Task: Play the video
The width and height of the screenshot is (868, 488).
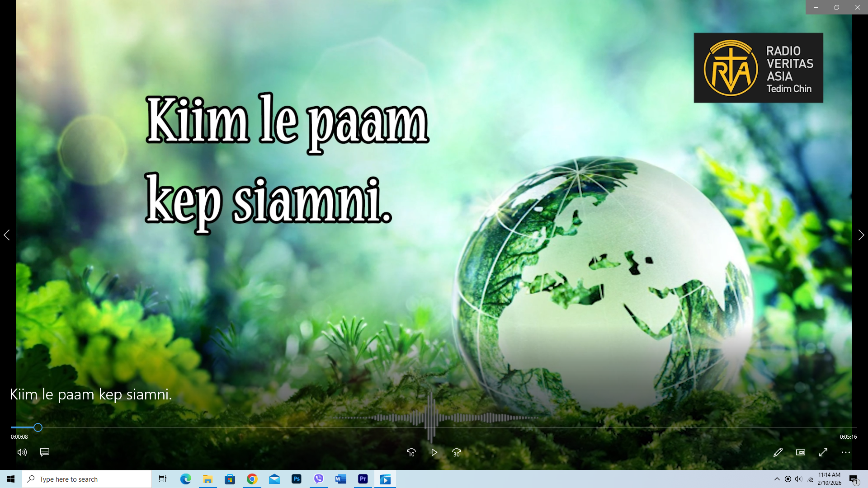Action: click(434, 452)
